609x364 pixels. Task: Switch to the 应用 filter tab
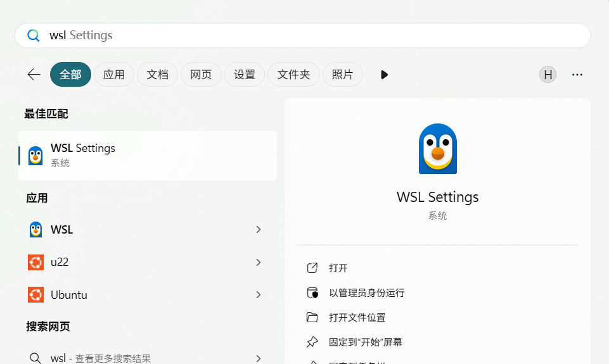point(114,74)
